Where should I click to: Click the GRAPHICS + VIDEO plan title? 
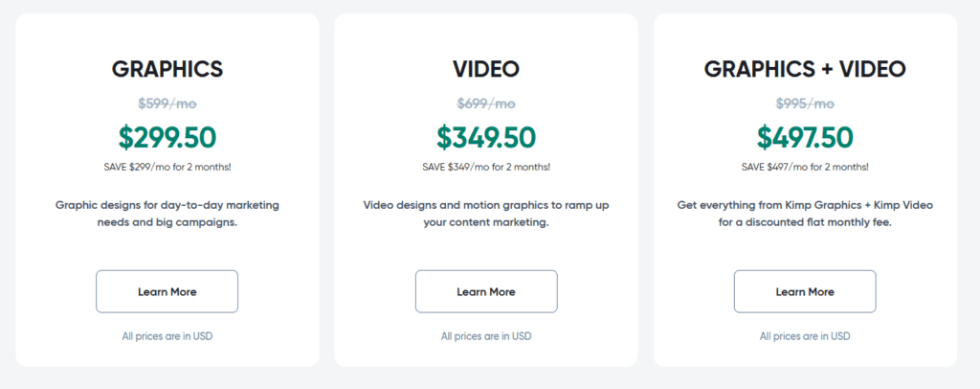[804, 69]
